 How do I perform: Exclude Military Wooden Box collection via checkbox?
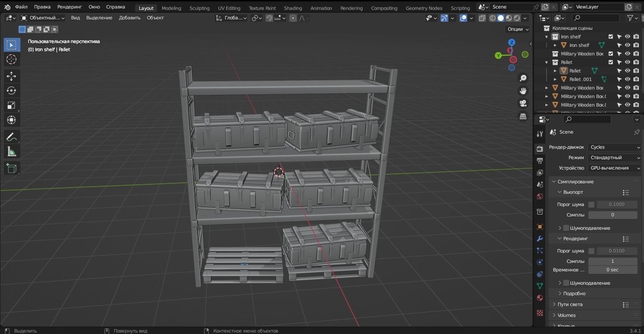[x=611, y=54]
